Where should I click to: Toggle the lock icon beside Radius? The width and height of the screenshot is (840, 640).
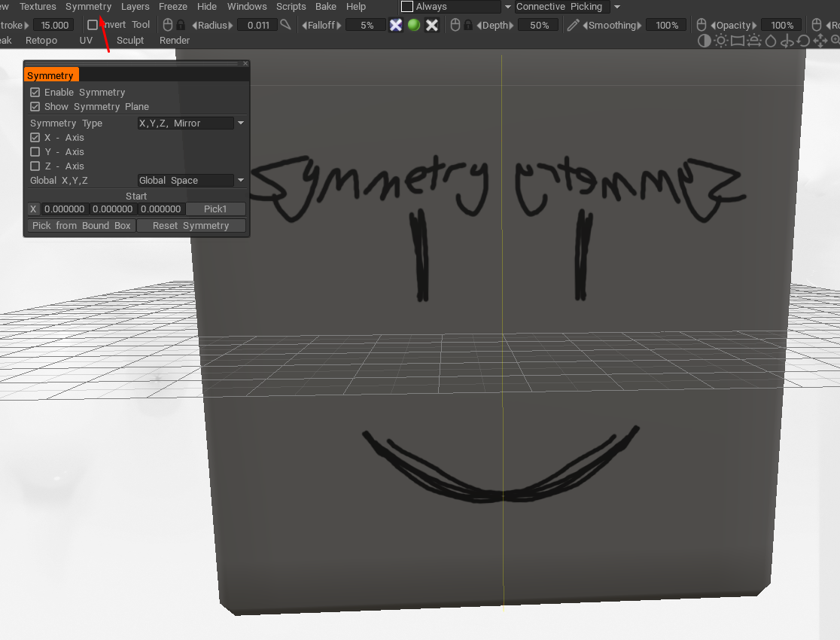(x=181, y=25)
